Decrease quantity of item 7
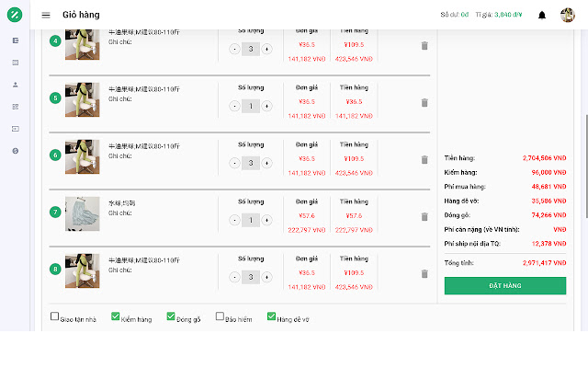This screenshot has width=588, height=368. [235, 221]
